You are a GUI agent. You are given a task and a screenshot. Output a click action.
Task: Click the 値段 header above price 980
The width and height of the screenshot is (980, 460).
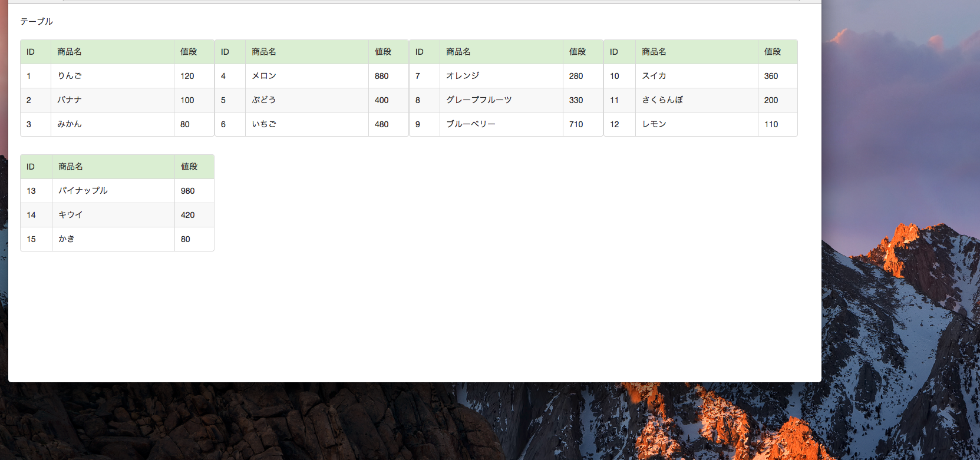tap(194, 167)
